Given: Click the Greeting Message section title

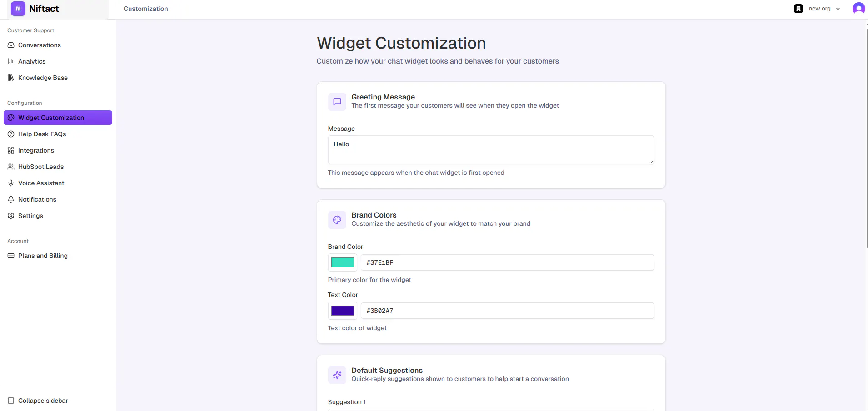Looking at the screenshot, I should click(383, 97).
